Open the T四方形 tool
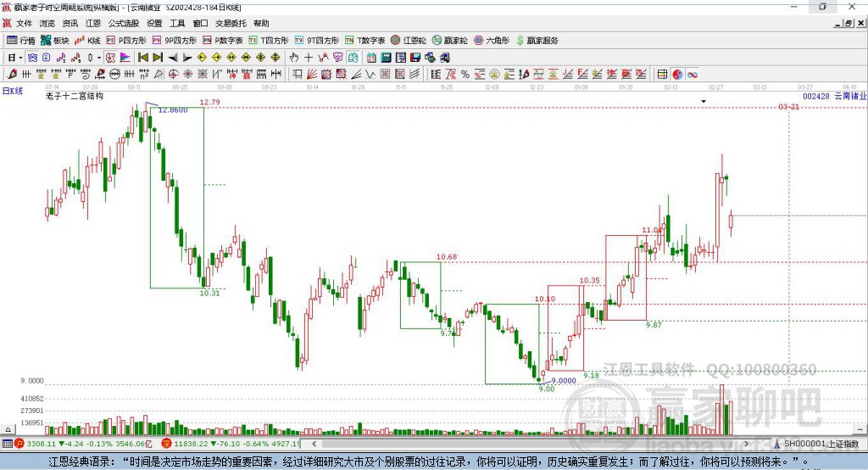The height and width of the screenshot is (470, 868). click(x=269, y=41)
